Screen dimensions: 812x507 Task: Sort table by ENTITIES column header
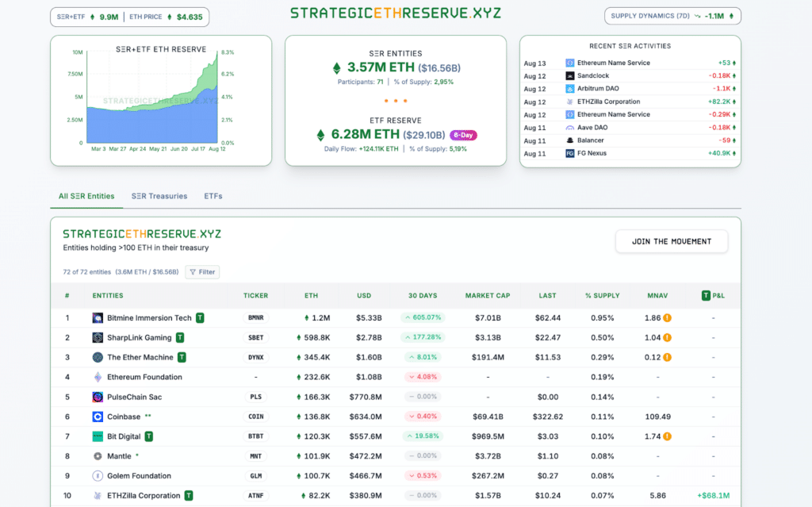pyautogui.click(x=108, y=295)
